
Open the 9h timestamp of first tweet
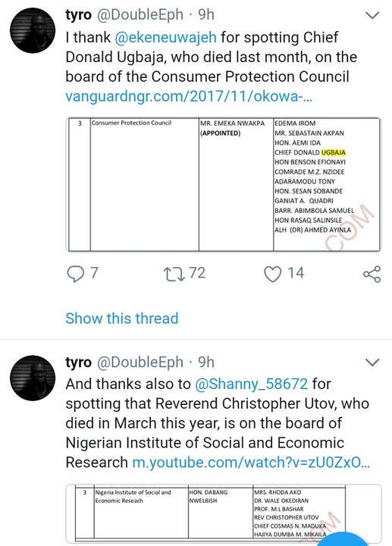click(x=206, y=15)
